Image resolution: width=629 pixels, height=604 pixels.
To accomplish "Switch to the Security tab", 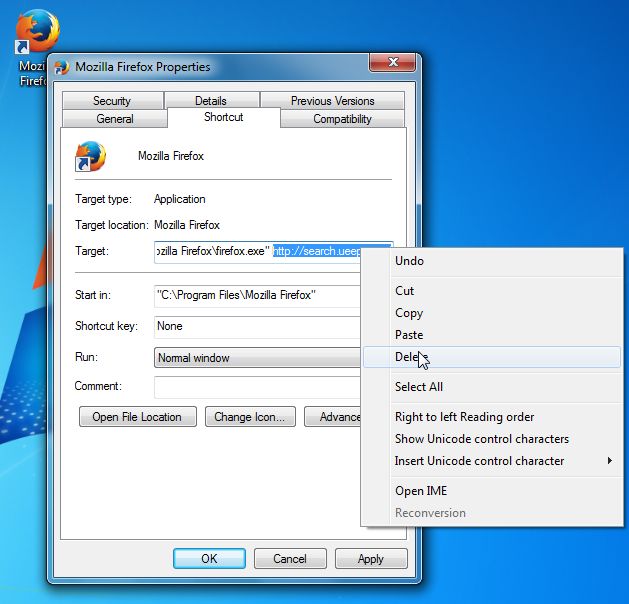I will coord(112,100).
